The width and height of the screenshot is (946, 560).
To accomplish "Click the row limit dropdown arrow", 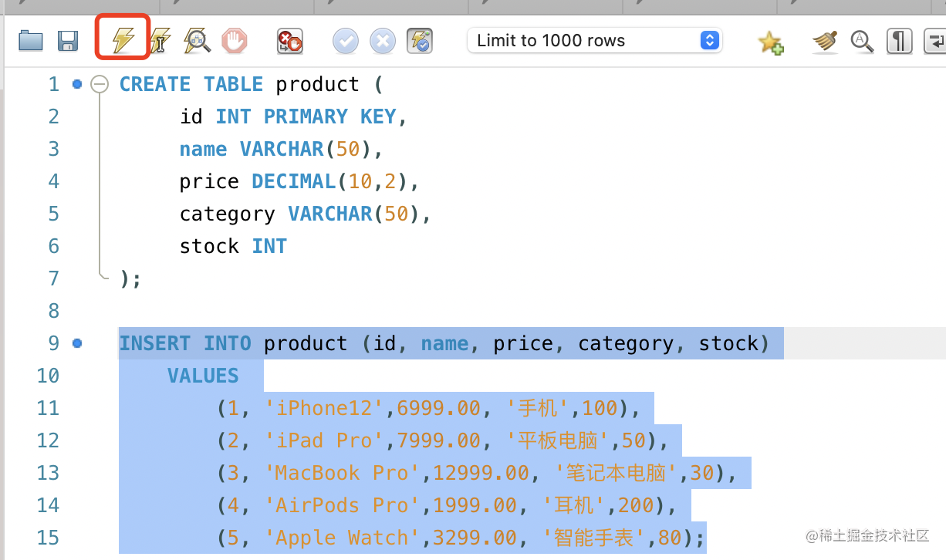I will 709,41.
